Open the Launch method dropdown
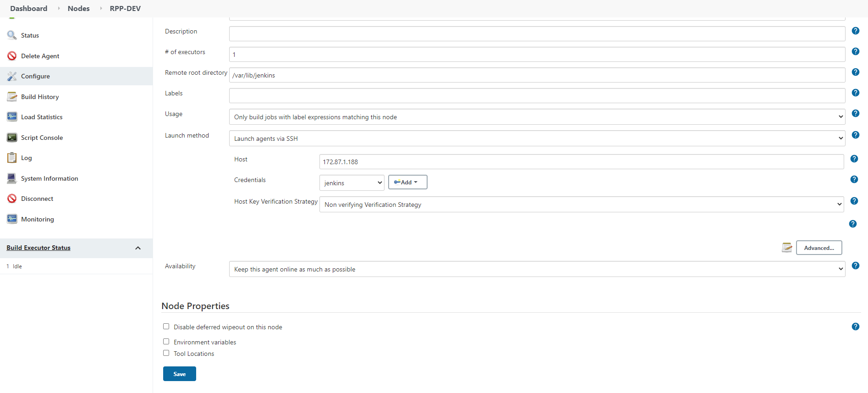The width and height of the screenshot is (868, 393). 537,138
